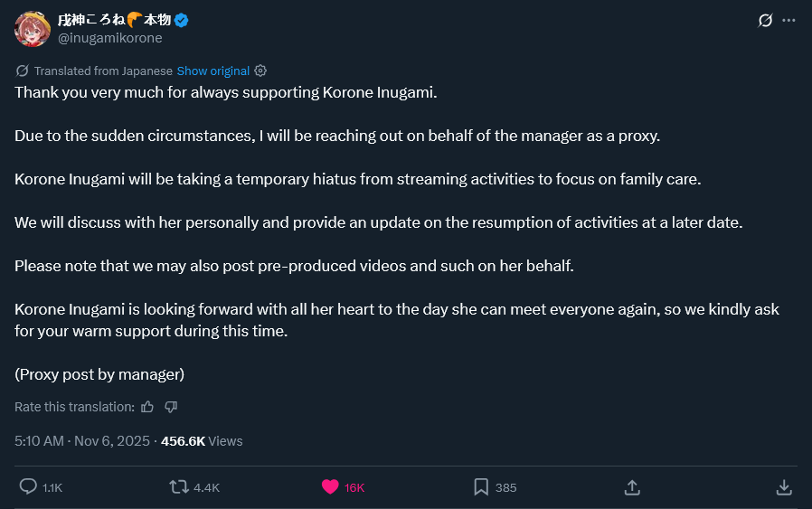Click the translate icon beside 'Translated from Japanese'
812x509 pixels.
[x=22, y=71]
